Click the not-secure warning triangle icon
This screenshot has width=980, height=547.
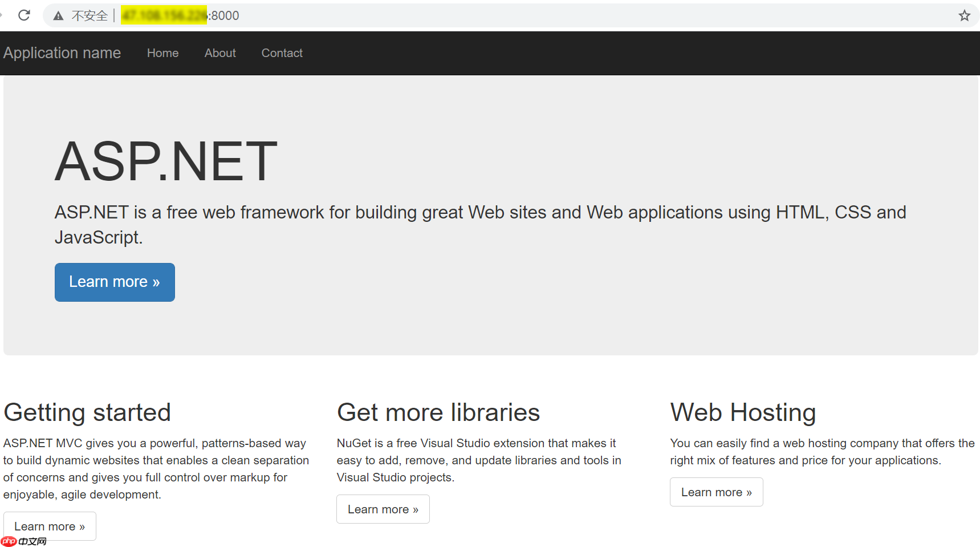tap(58, 16)
